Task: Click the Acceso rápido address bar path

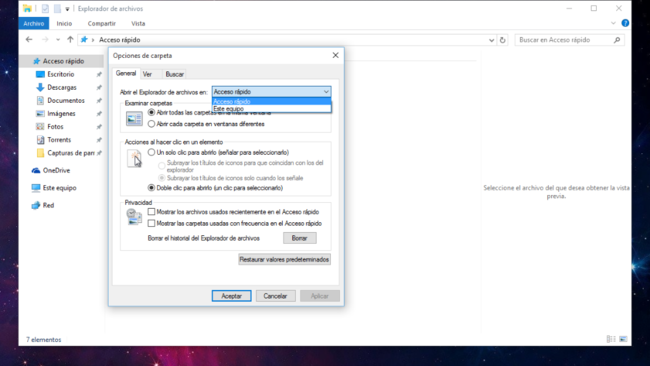Action: [x=120, y=40]
